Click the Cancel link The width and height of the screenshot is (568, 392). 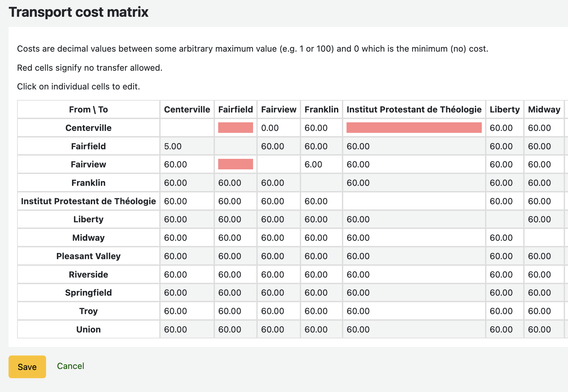tap(70, 366)
